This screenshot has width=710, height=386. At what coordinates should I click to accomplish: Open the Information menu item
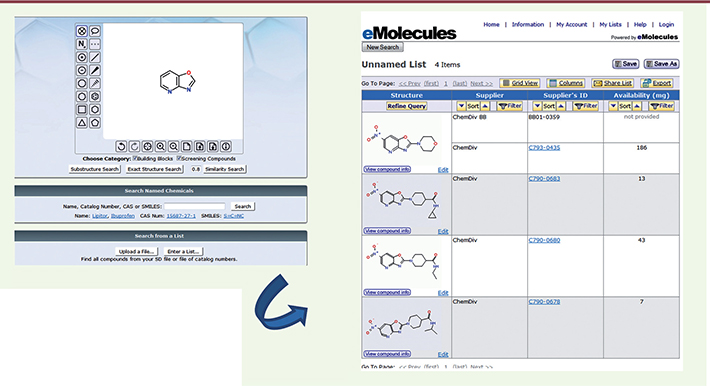pos(528,24)
